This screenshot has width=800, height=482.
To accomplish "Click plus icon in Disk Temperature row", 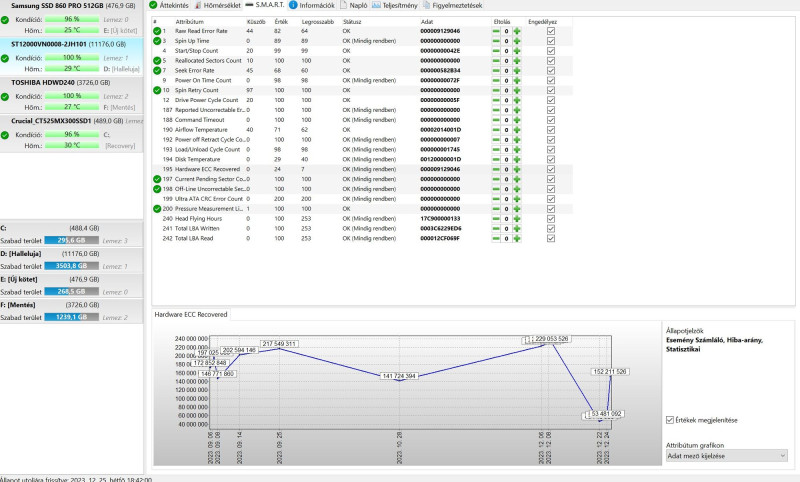I will click(x=517, y=159).
